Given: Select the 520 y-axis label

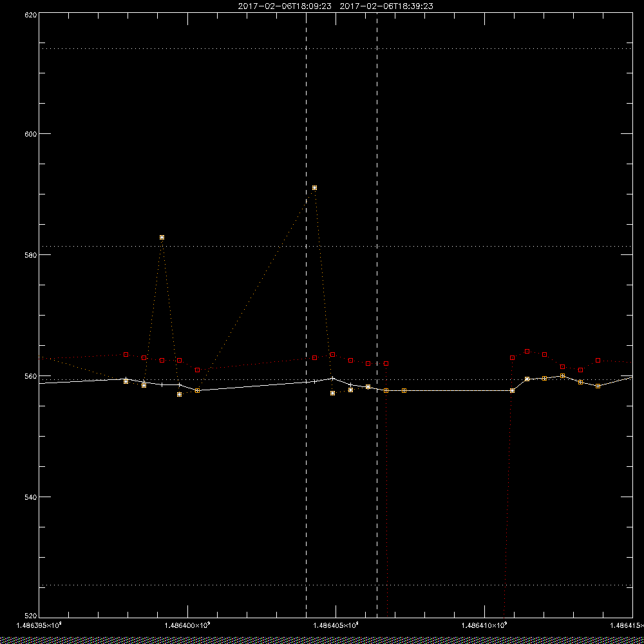Looking at the screenshot, I should pyautogui.click(x=32, y=616).
